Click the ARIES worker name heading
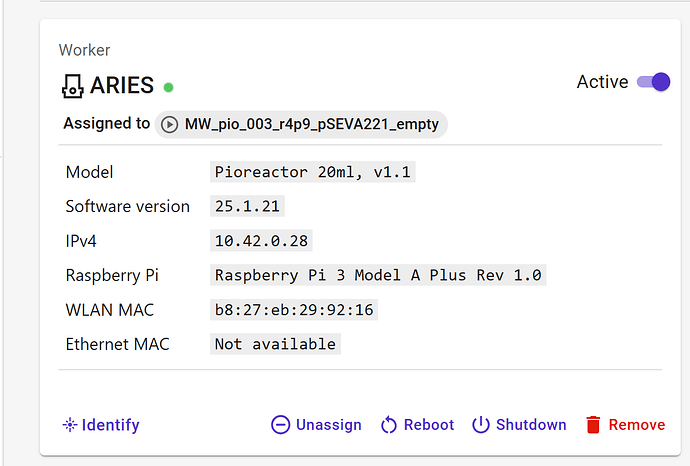This screenshot has height=466, width=690. 122,85
